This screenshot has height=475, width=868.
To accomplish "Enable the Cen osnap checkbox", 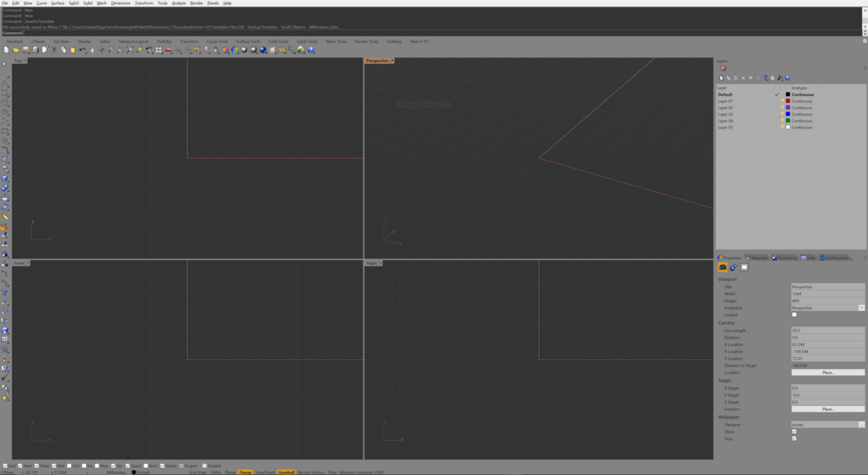I will 69,466.
